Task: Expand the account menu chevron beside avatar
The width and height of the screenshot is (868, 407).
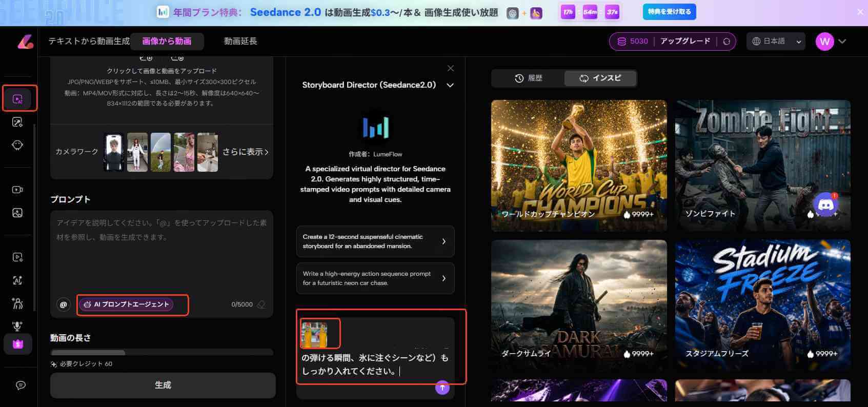Action: point(842,42)
